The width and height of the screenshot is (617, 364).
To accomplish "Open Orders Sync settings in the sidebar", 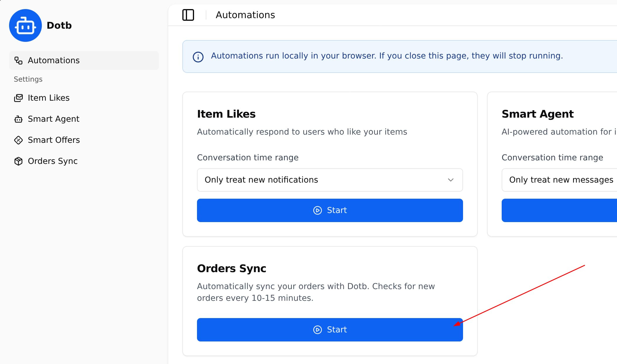I will pyautogui.click(x=53, y=161).
